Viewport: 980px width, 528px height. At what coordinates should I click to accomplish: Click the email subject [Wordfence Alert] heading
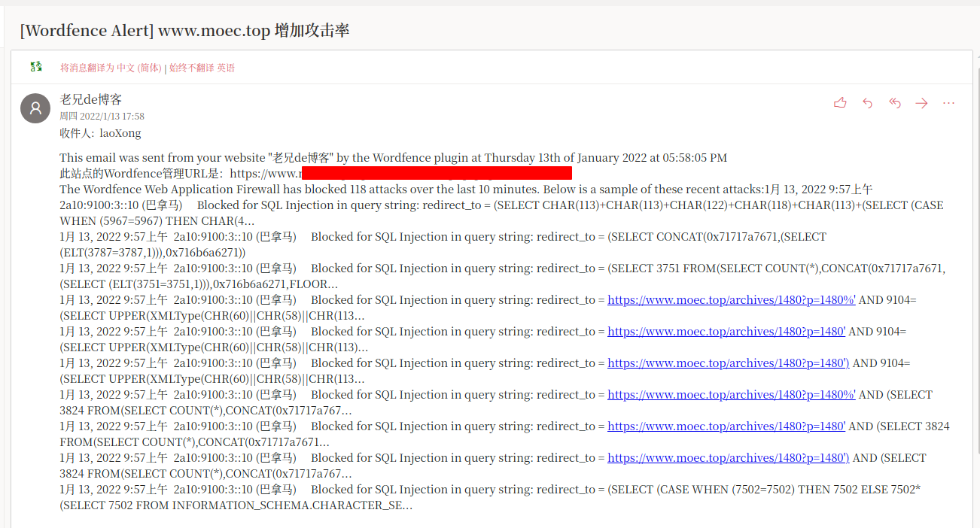(184, 31)
